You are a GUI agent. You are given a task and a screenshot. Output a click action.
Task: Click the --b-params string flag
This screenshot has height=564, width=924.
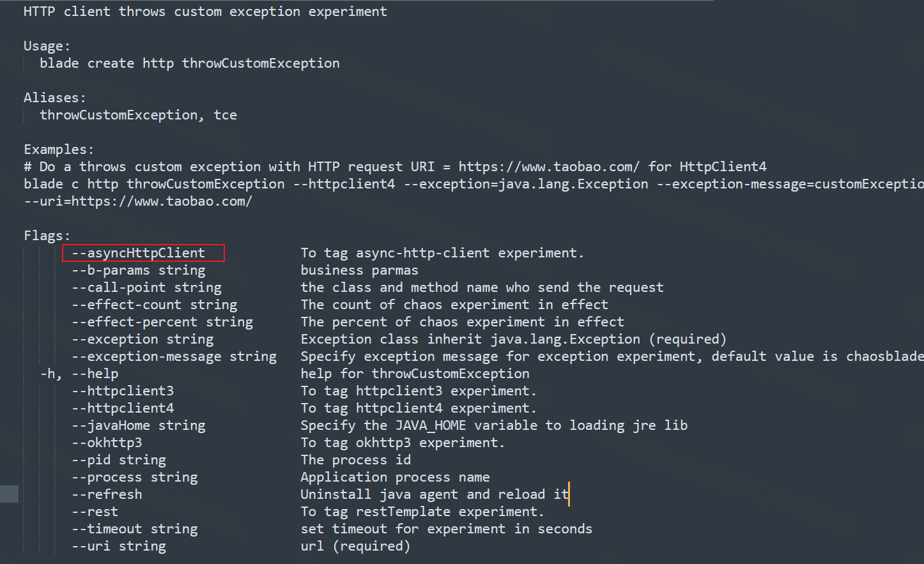[139, 270]
